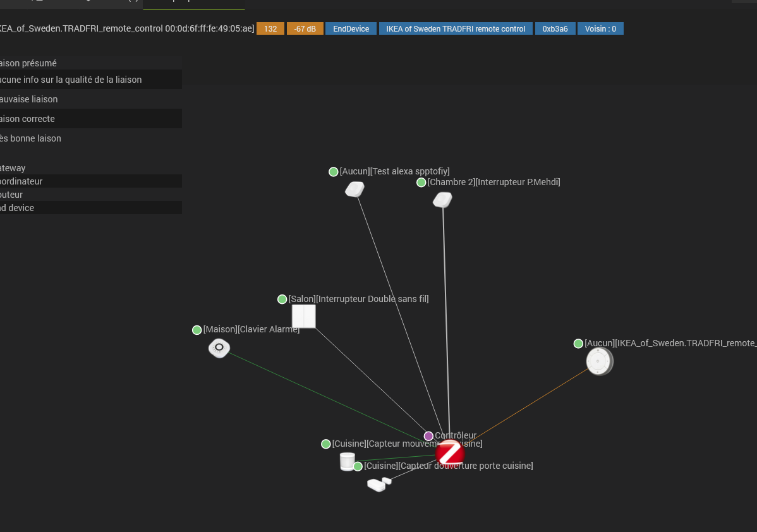The width and height of the screenshot is (757, 532).
Task: Click the 'bonne laison' legend entry
Action: pos(91,138)
